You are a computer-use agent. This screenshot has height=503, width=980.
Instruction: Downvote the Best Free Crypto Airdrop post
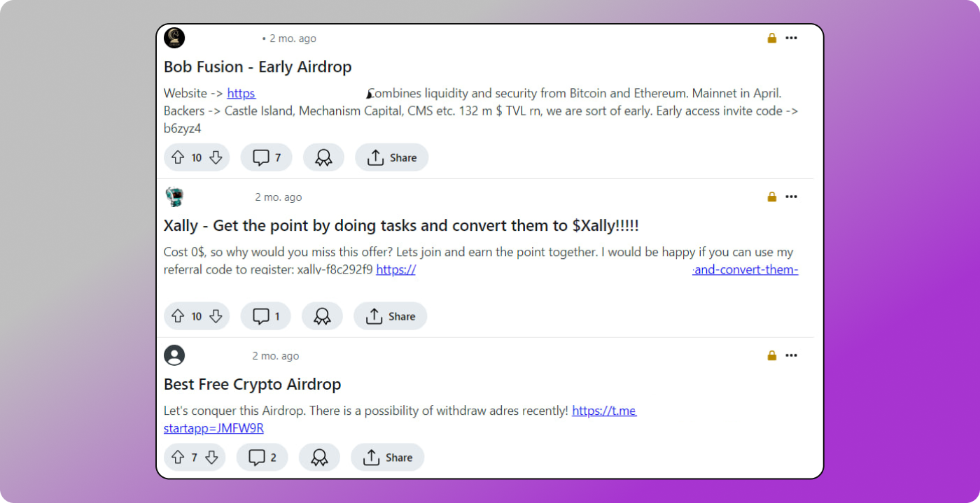point(211,458)
